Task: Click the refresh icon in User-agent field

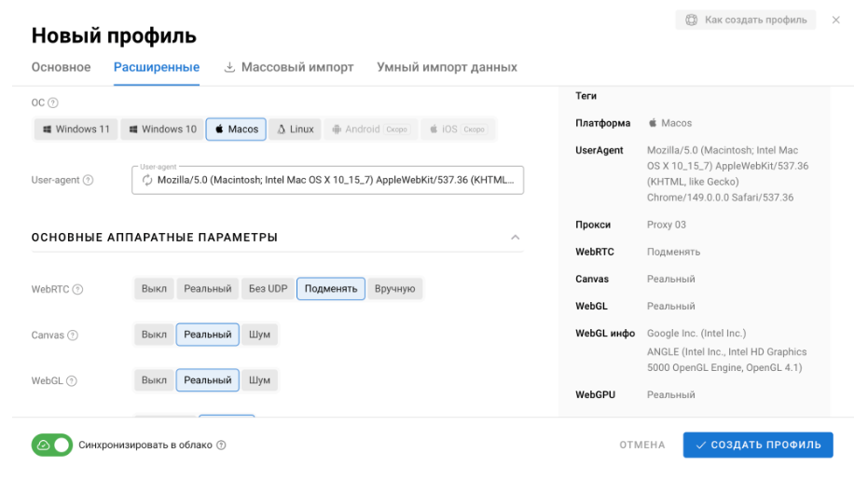Action: coord(146,180)
